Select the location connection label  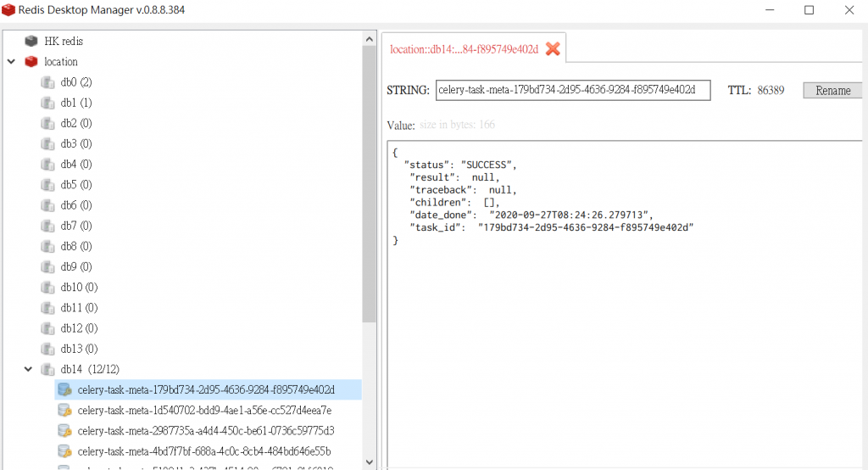tap(61, 62)
